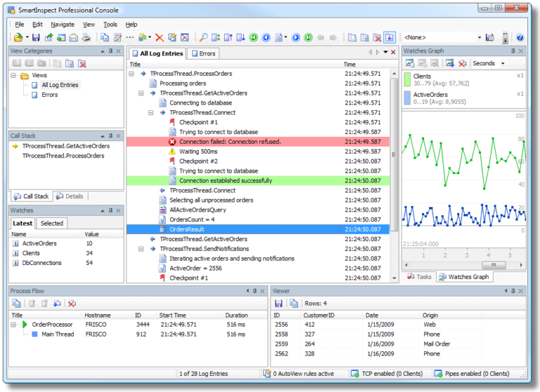Collapse the OrderProcessor tree node
Viewport: 540px width, 392px height.
(14, 325)
